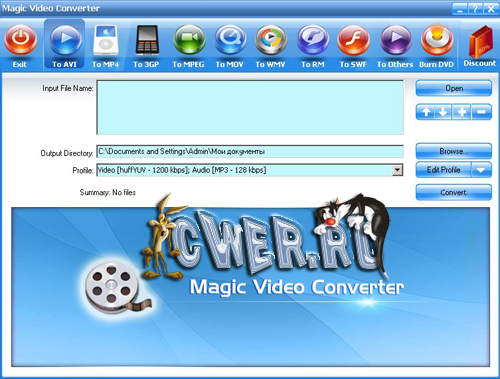Click the Open button
This screenshot has height=379, width=500.
[454, 88]
